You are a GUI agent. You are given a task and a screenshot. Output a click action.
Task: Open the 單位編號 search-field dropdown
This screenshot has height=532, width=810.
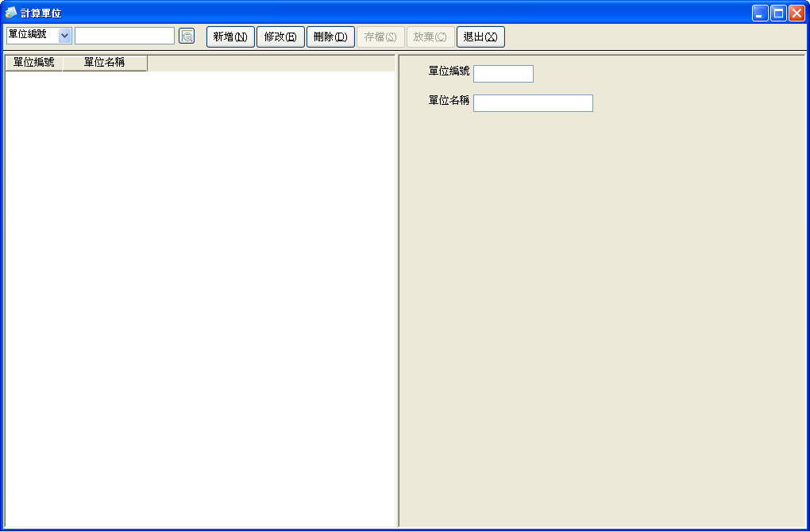point(64,36)
